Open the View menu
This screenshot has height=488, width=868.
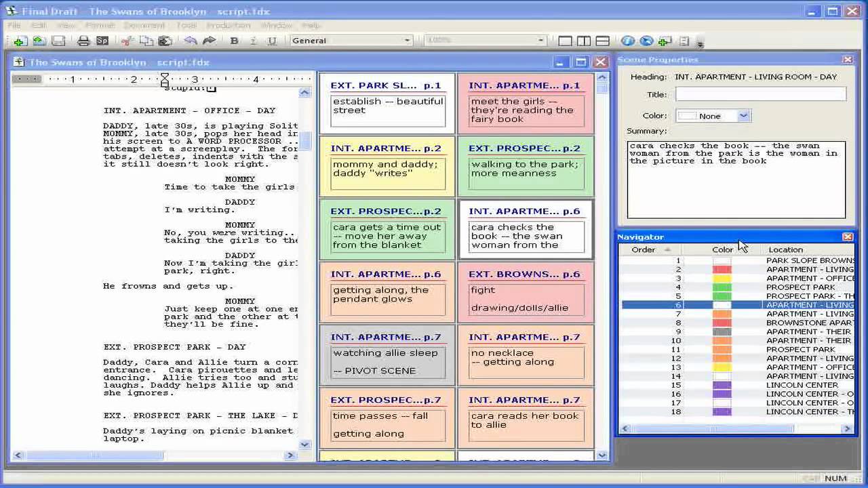(x=66, y=25)
